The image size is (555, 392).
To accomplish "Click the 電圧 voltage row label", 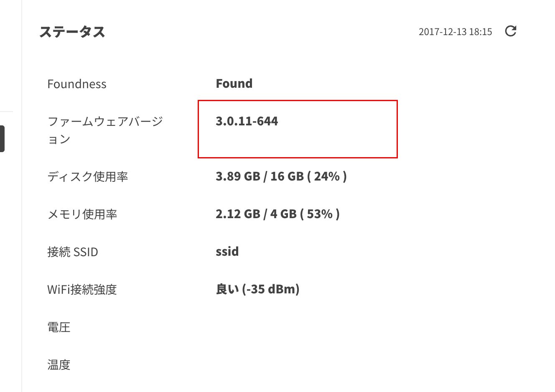I will 59,327.
